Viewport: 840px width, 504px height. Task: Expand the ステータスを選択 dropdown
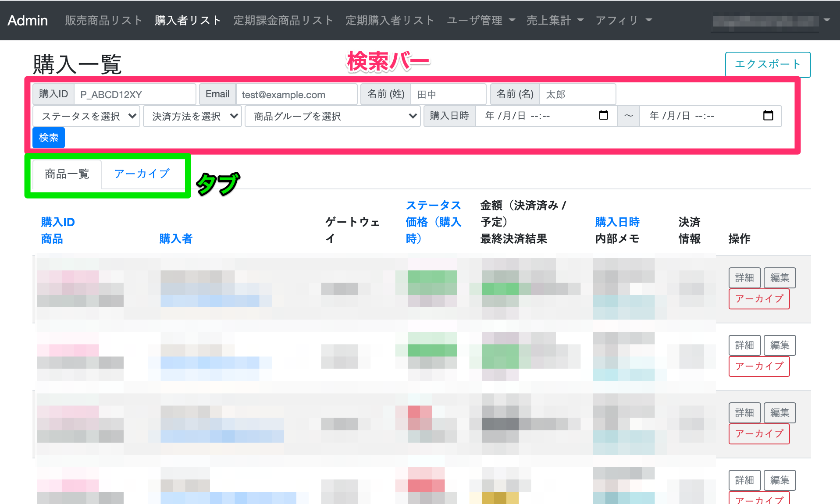point(86,117)
